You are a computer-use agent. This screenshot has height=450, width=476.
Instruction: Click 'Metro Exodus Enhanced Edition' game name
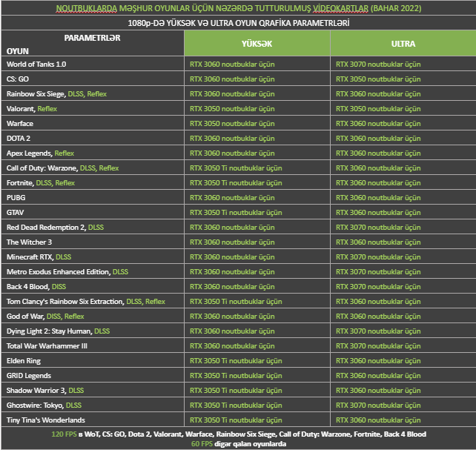(x=59, y=272)
